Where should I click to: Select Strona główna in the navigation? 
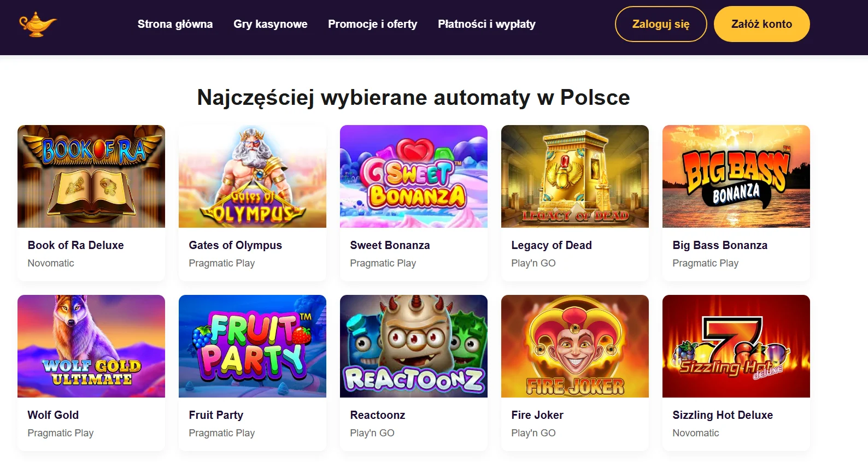click(x=175, y=24)
